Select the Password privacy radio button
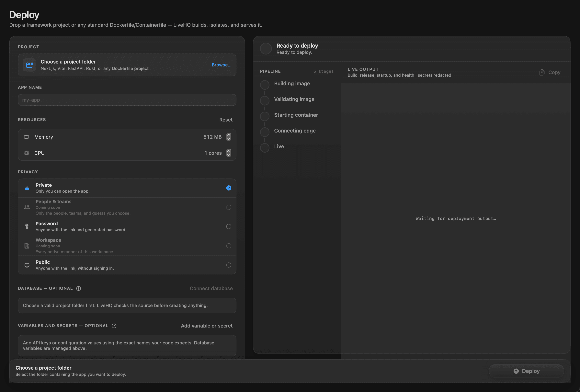The width and height of the screenshot is (580, 392). (229, 226)
